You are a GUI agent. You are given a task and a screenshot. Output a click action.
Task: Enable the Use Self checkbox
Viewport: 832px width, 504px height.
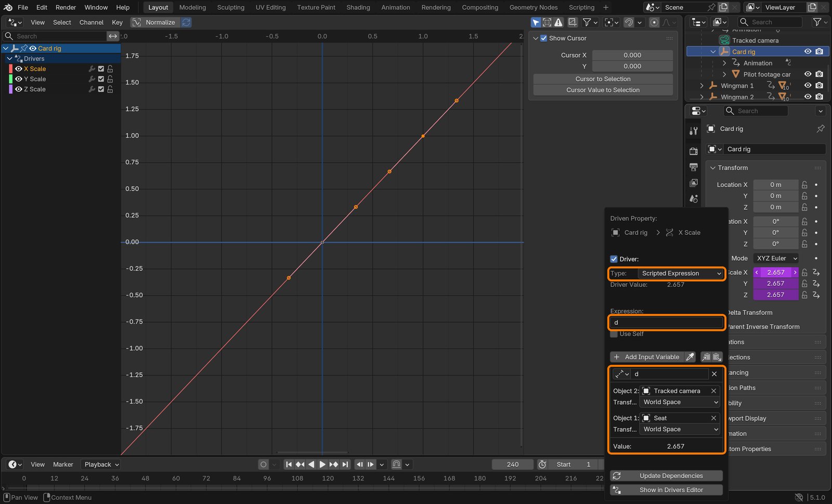[614, 334]
